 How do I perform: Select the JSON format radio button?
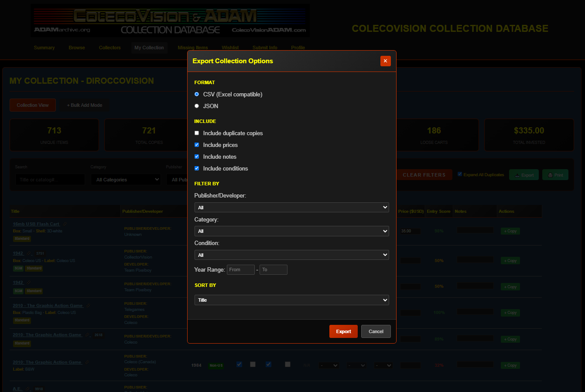197,106
